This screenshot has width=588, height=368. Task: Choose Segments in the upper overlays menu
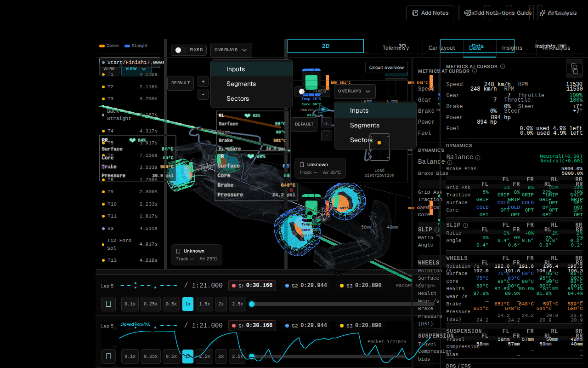click(252, 84)
